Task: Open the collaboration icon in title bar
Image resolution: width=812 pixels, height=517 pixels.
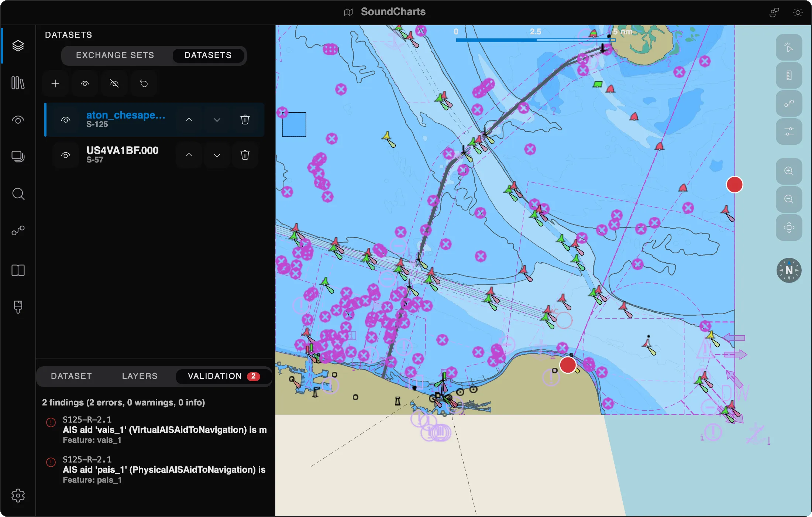Action: point(774,13)
